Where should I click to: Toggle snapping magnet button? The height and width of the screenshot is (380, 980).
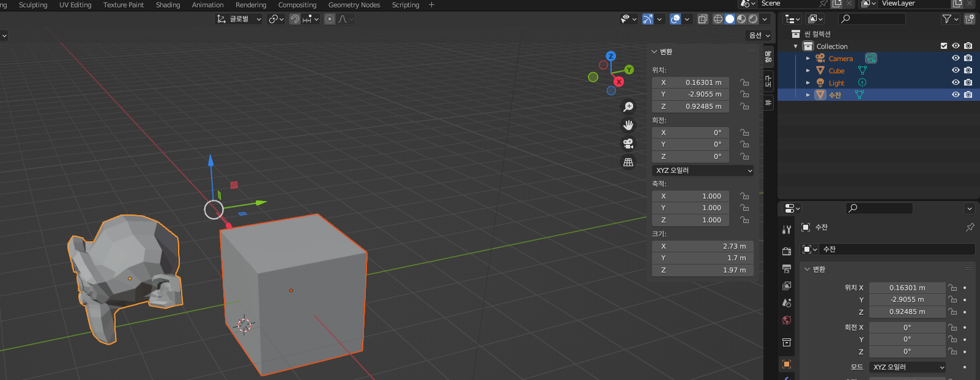point(294,19)
